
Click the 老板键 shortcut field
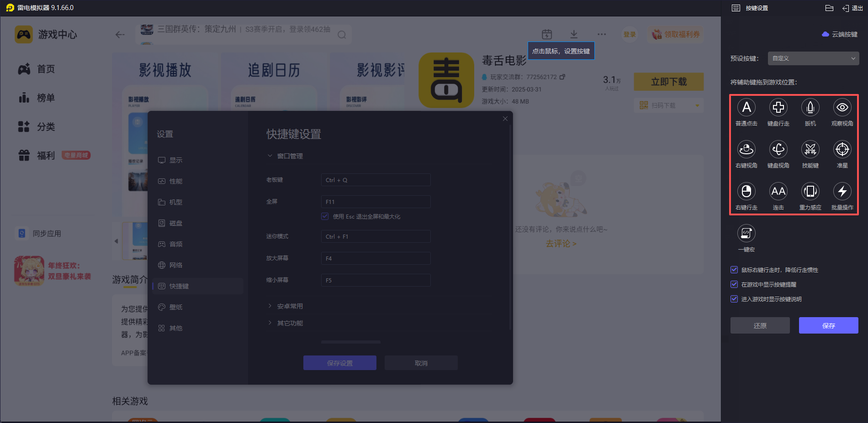coord(376,180)
